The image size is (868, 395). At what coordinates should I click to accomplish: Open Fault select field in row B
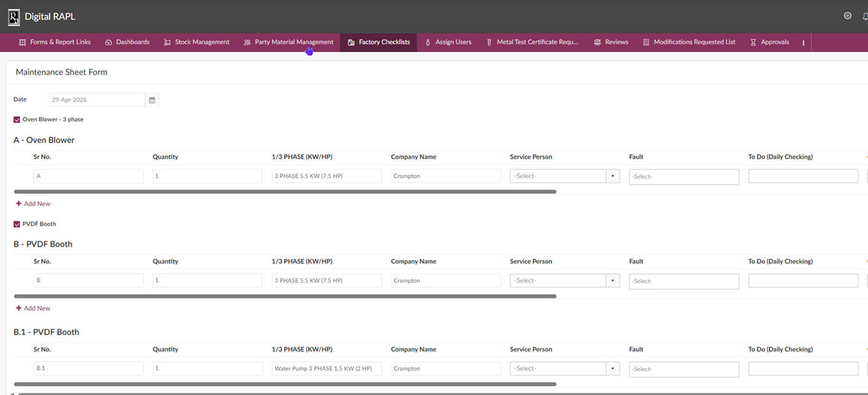(x=684, y=281)
